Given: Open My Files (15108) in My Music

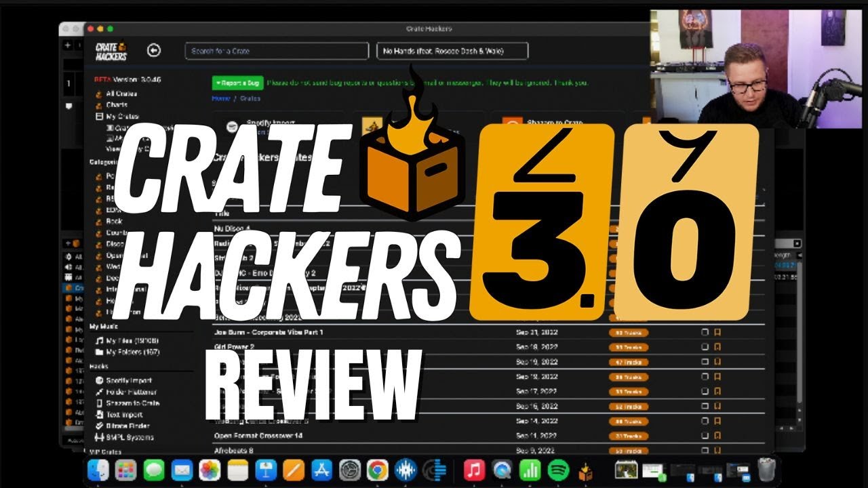Looking at the screenshot, I should pos(127,341).
